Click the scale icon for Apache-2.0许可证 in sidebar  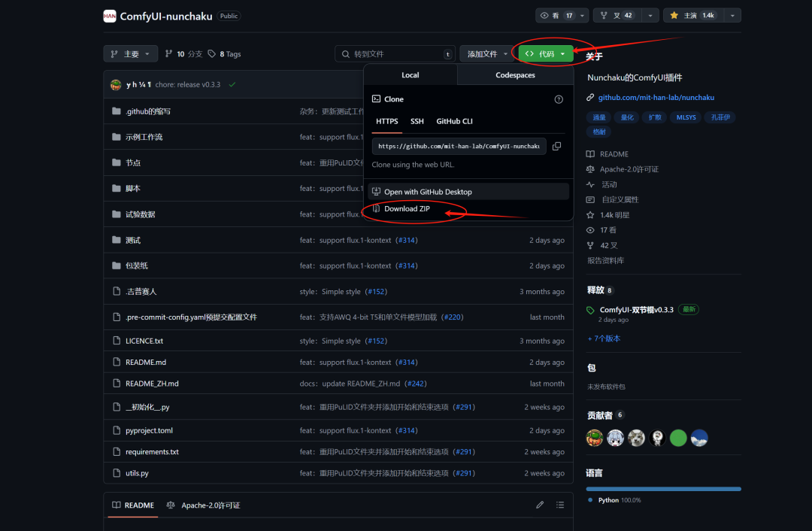point(590,169)
